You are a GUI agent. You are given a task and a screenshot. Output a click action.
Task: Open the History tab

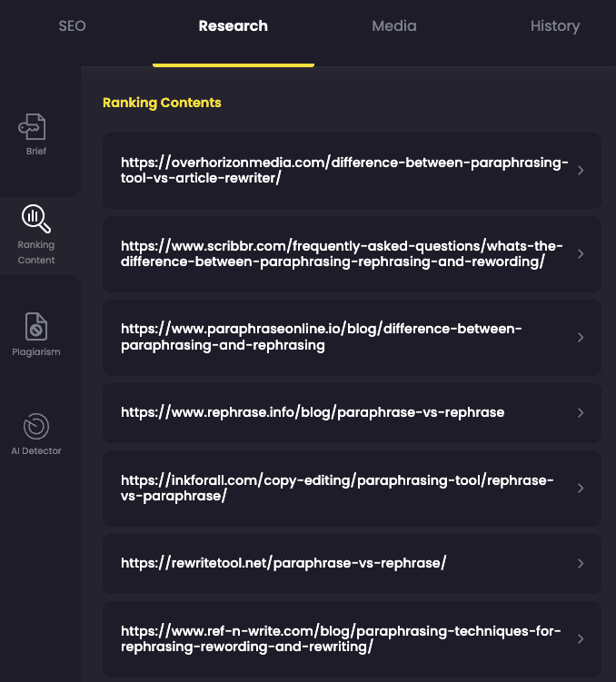pos(555,26)
